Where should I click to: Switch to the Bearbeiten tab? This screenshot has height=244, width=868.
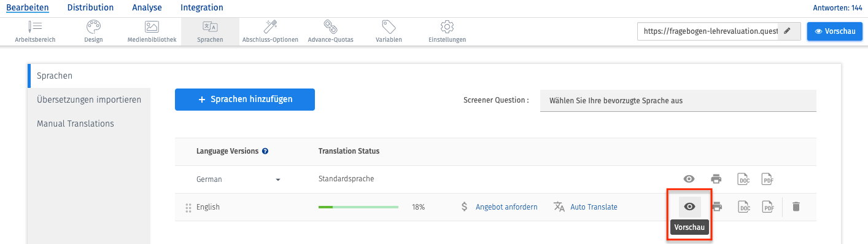[28, 7]
